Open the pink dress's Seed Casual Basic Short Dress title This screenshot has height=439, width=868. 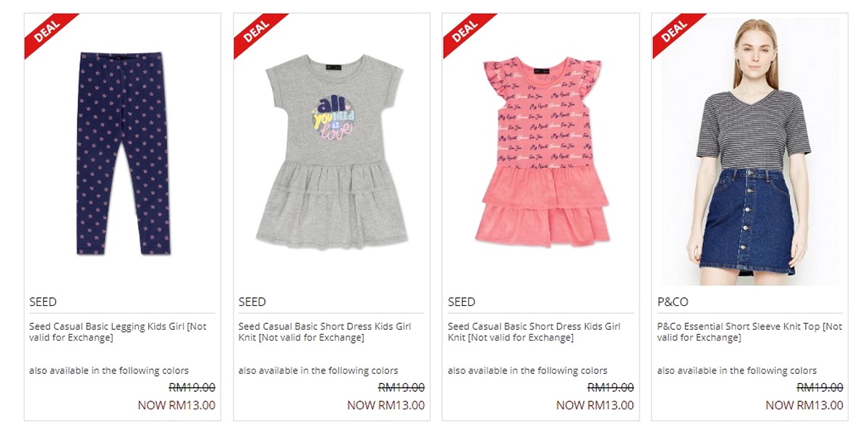534,332
